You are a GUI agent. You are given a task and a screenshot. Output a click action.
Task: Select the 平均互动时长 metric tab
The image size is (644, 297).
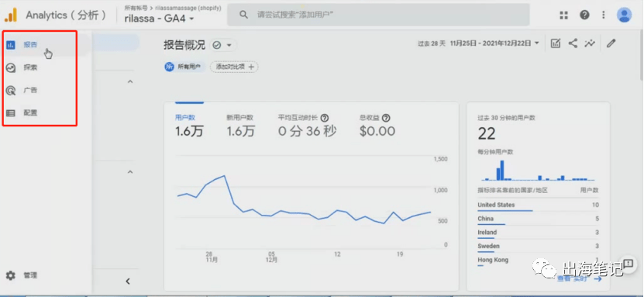(x=307, y=126)
